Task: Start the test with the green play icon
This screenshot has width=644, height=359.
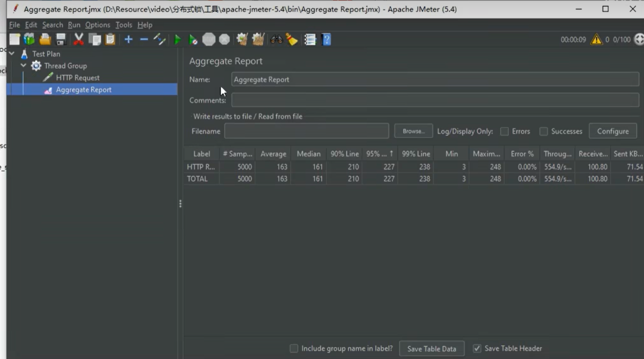Action: tap(177, 40)
